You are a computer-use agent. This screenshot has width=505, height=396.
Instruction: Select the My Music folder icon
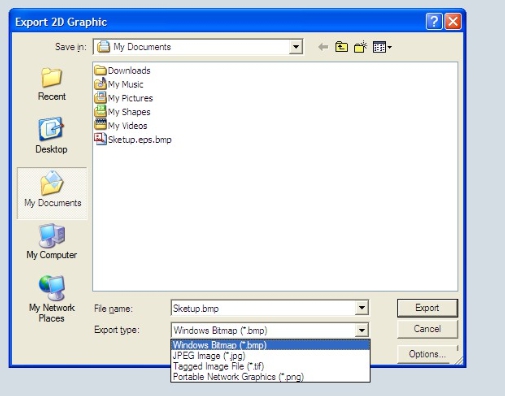[100, 84]
